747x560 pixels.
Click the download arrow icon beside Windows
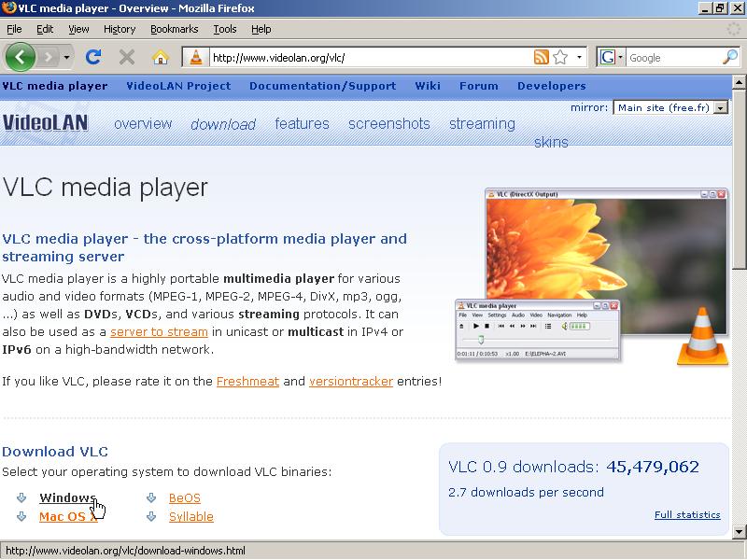point(21,497)
